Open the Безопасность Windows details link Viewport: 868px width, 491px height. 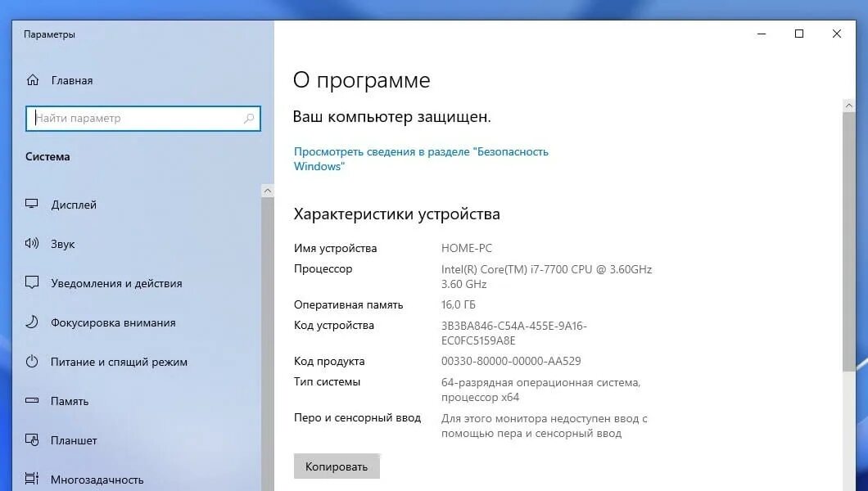point(421,159)
